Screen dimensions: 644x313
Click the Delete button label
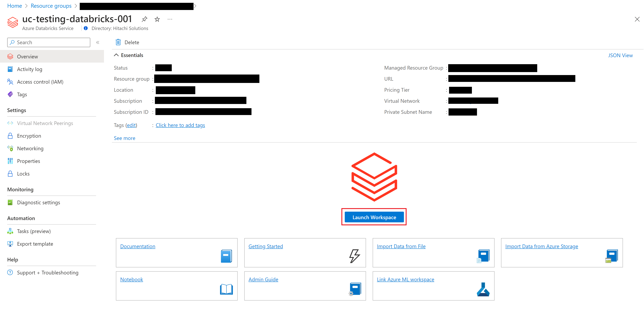pyautogui.click(x=132, y=42)
